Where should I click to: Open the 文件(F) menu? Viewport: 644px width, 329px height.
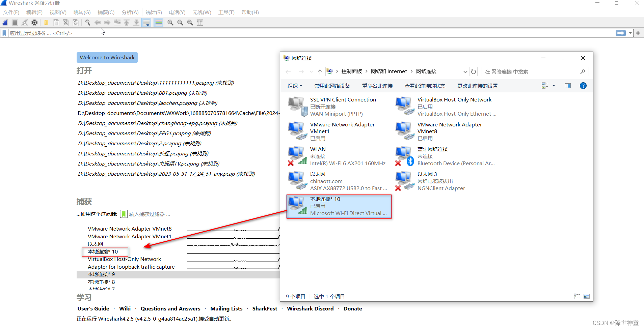coord(11,12)
